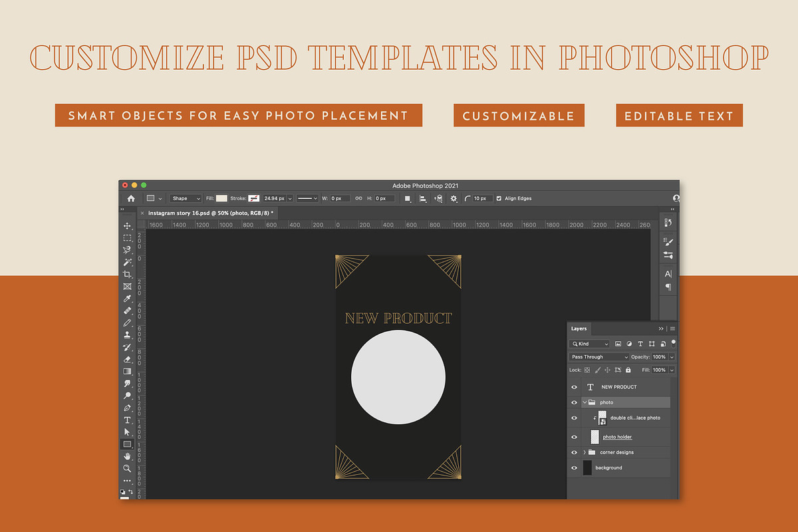Click the Fill color swatch

coord(221,198)
